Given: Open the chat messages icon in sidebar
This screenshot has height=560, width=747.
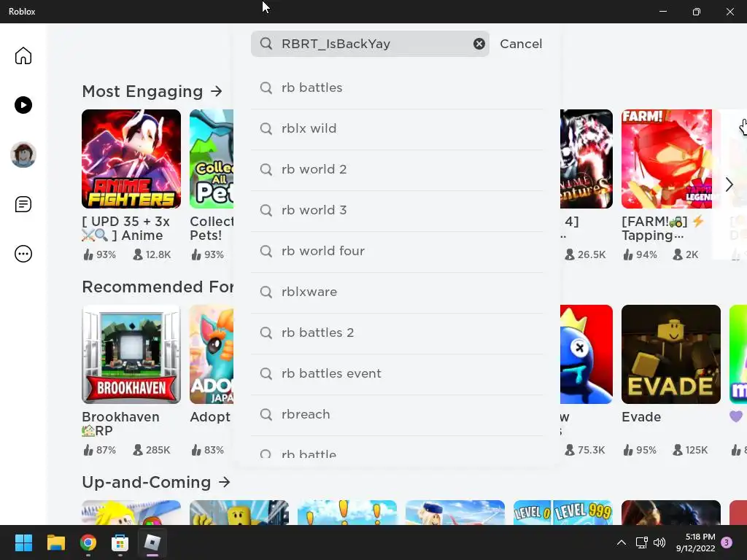Looking at the screenshot, I should [x=23, y=204].
